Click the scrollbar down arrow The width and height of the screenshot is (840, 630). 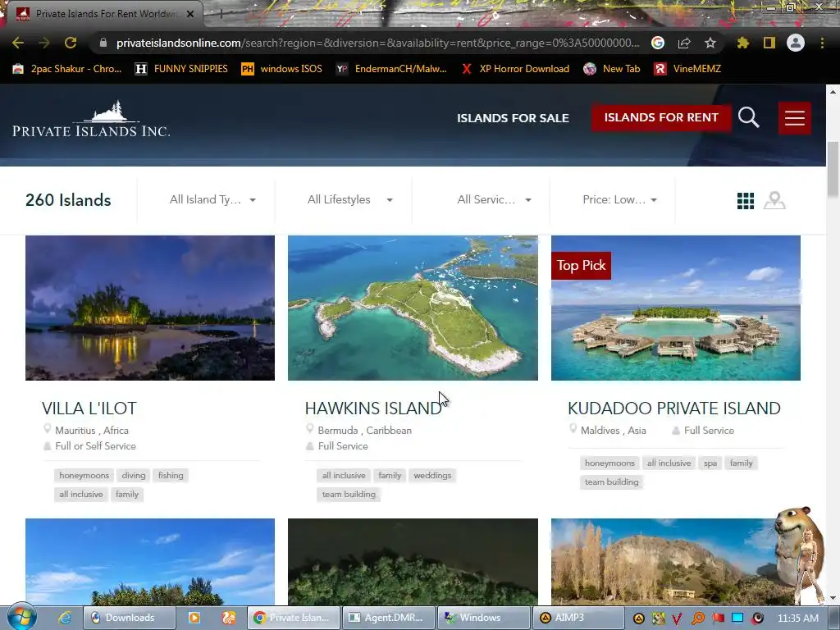(833, 597)
